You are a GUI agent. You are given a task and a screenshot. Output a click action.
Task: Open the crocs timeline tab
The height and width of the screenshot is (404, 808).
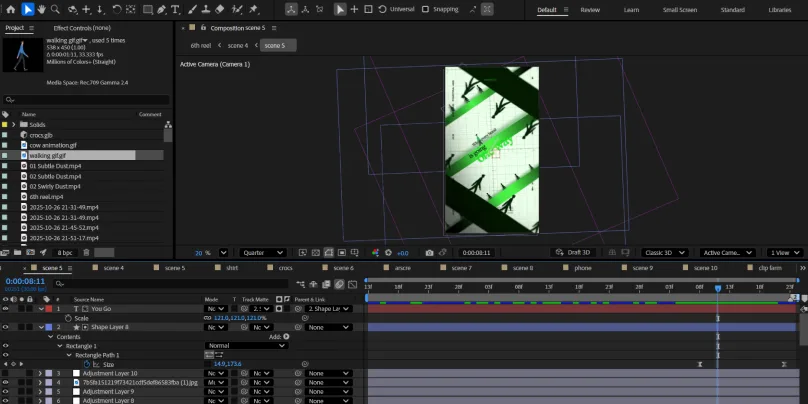pos(286,268)
